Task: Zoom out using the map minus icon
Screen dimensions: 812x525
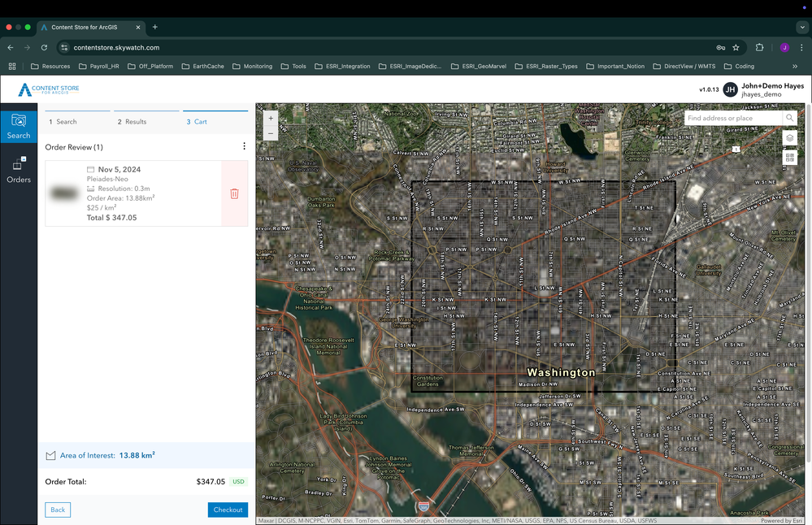Action: click(x=271, y=133)
